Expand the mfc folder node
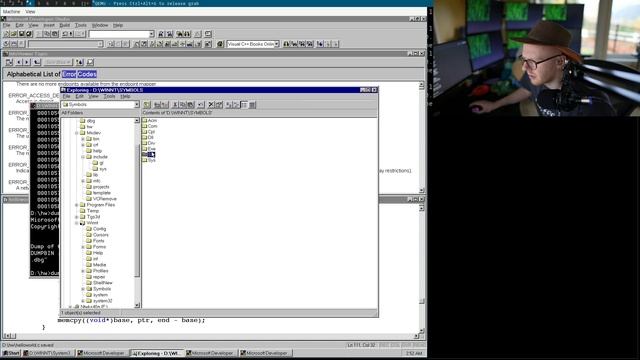 [x=83, y=181]
